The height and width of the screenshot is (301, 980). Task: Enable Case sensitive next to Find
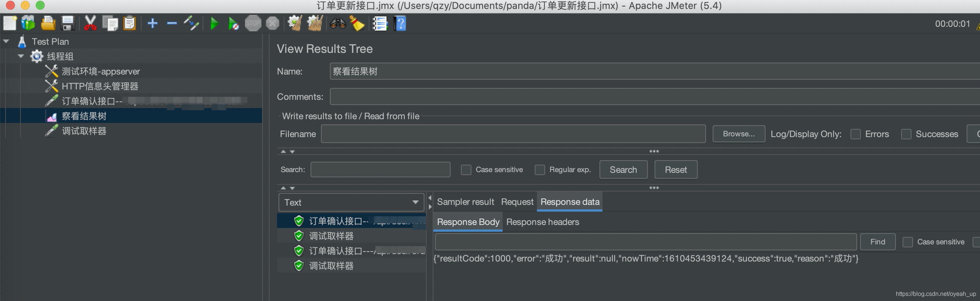[908, 242]
